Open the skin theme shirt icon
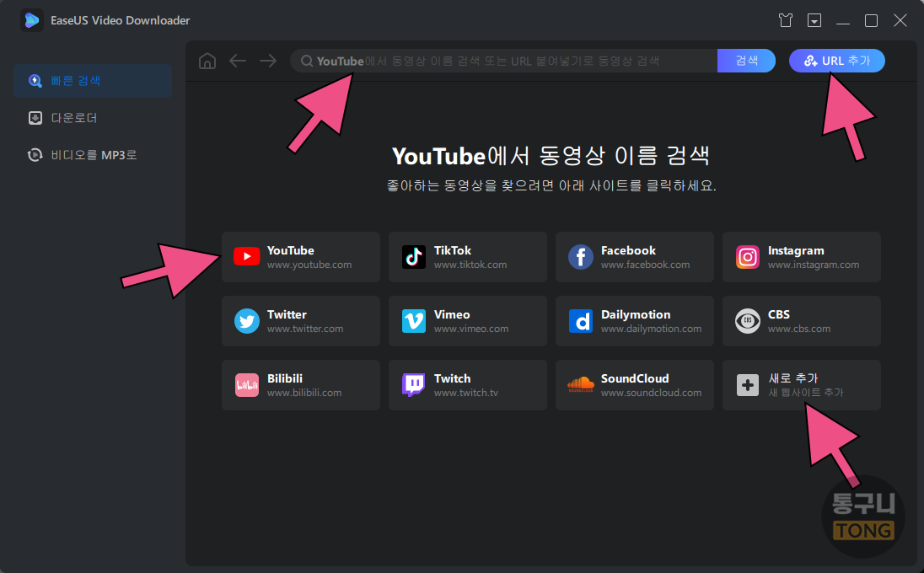The image size is (924, 573). point(785,20)
